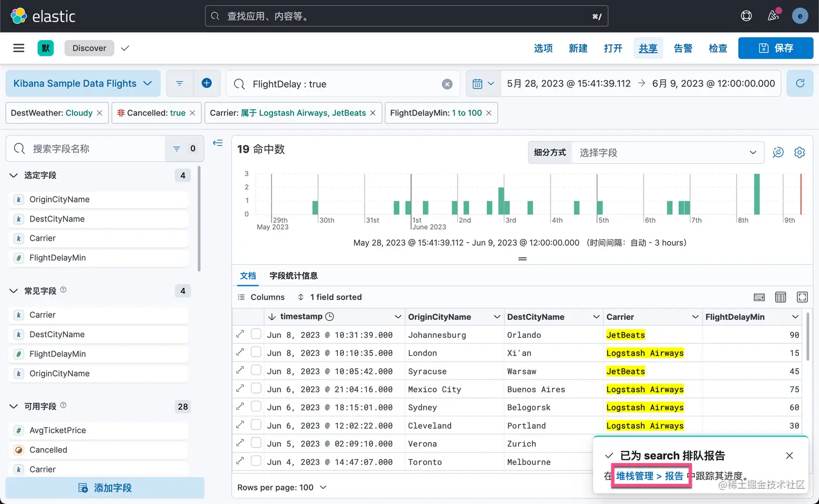Enter fullscreen table mode

tap(802, 297)
